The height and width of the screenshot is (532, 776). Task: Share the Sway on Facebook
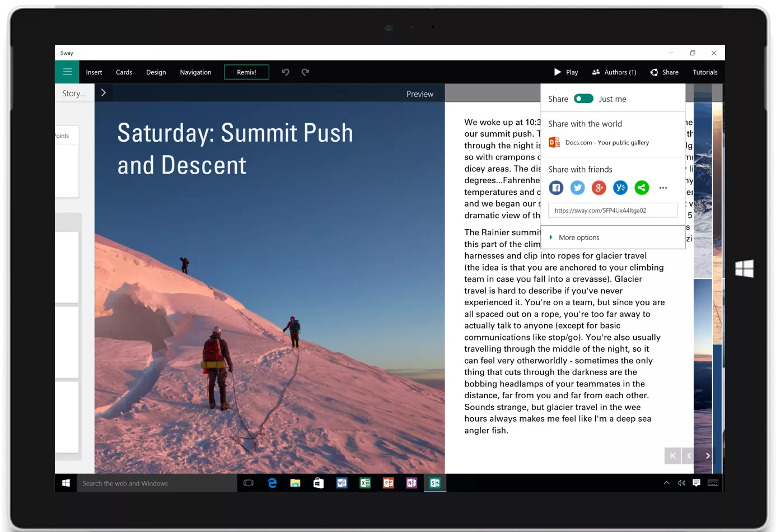pyautogui.click(x=556, y=188)
